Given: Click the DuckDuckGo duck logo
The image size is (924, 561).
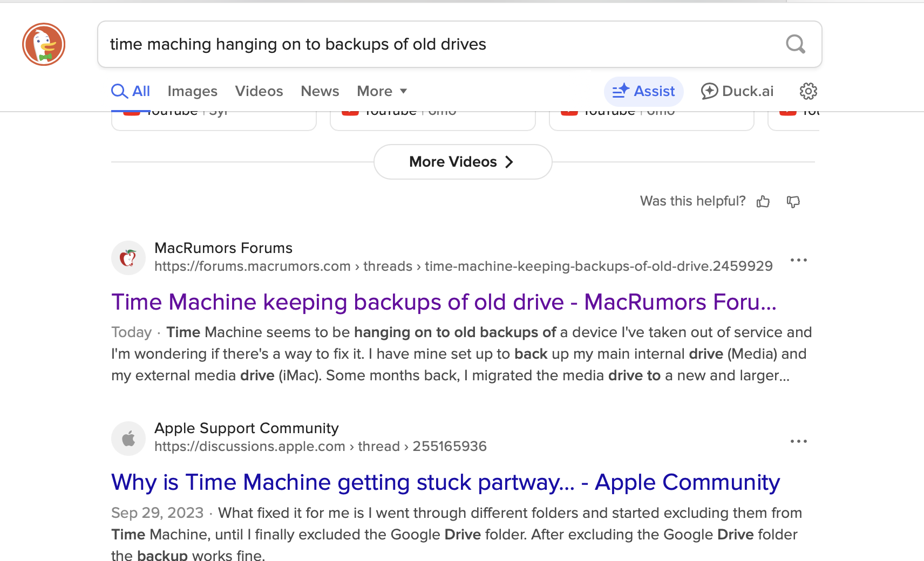Looking at the screenshot, I should (44, 44).
